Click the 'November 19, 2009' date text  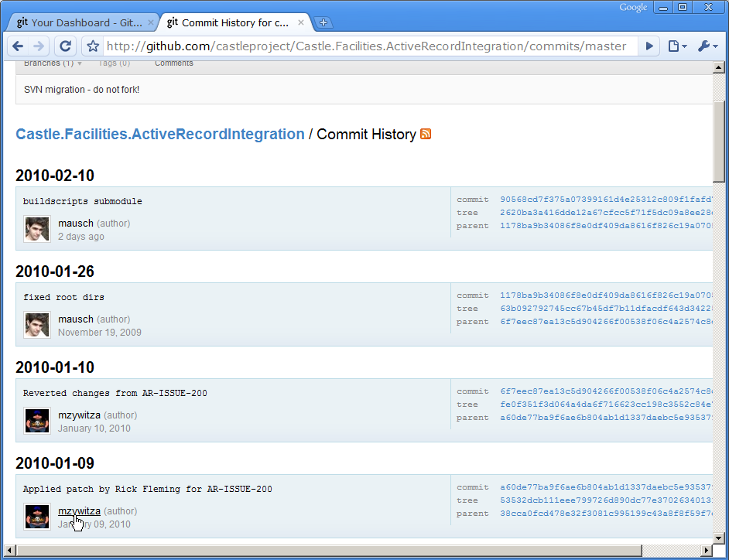tap(100, 333)
